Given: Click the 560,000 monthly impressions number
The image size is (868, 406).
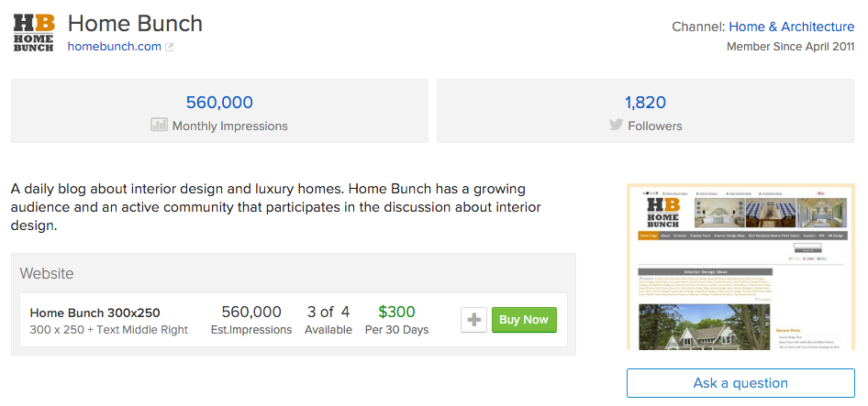Looking at the screenshot, I should [219, 103].
